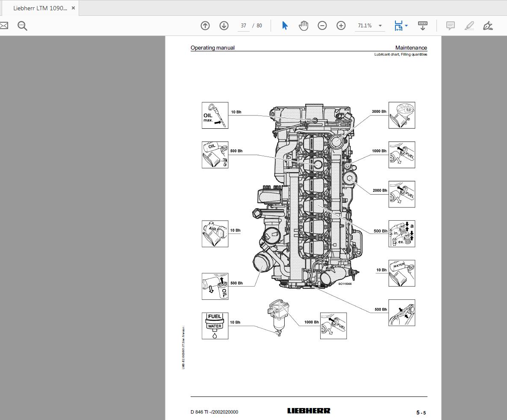Go to the previous page
This screenshot has width=507, height=420.
pyautogui.click(x=205, y=26)
